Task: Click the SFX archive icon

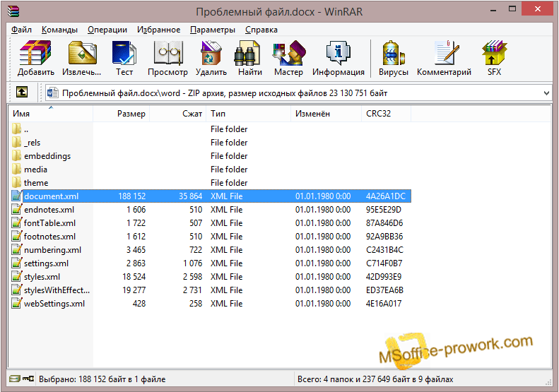Action: tap(494, 53)
